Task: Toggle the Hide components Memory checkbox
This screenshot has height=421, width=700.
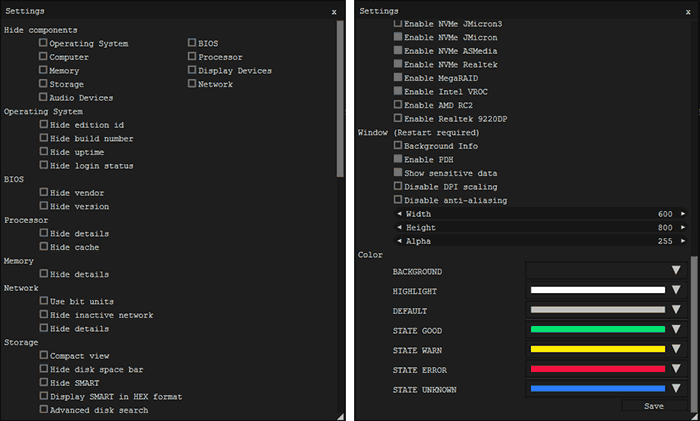Action: [43, 70]
